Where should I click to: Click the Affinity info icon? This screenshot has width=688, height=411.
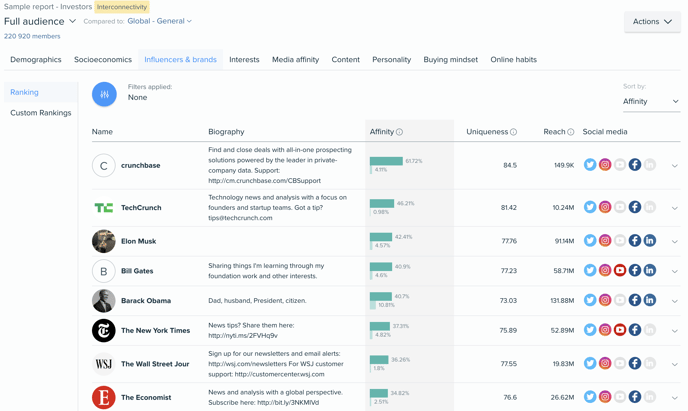[399, 132]
